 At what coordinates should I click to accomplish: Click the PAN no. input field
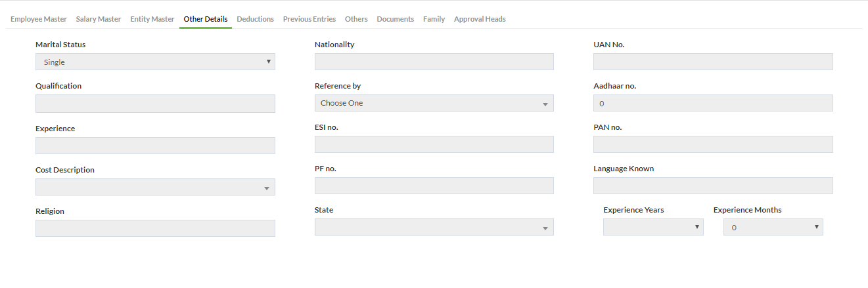(x=713, y=144)
